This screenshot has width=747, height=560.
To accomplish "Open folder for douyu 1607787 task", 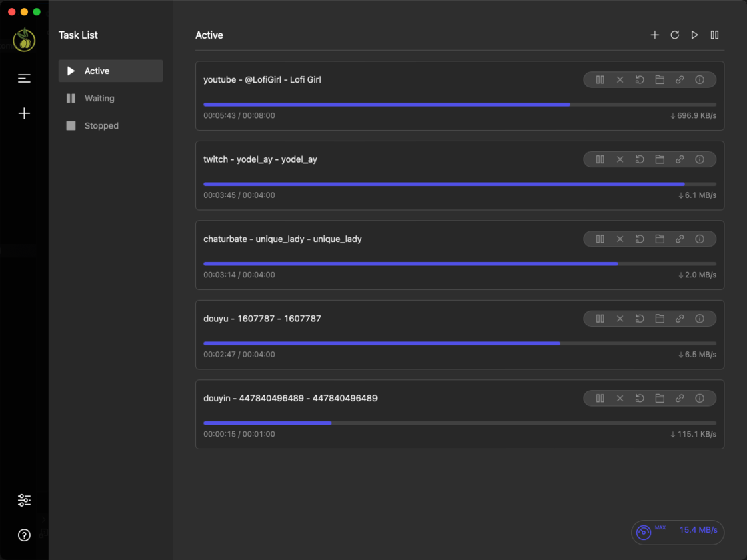I will click(660, 318).
